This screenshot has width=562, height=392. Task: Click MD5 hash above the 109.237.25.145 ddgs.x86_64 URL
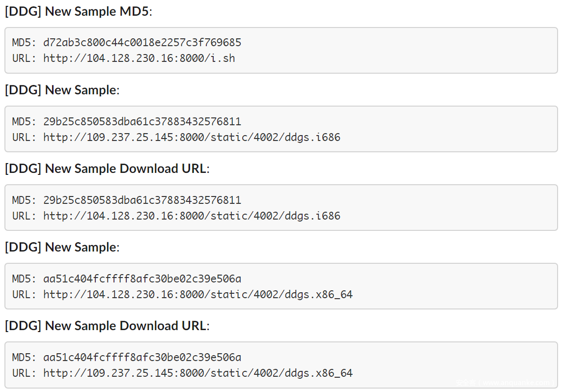coord(142,357)
